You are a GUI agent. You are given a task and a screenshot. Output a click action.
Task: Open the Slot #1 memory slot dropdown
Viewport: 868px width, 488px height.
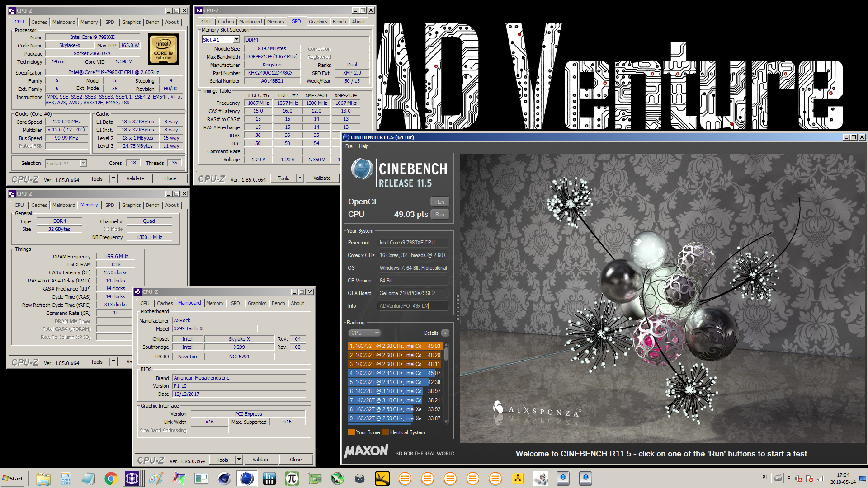[x=236, y=40]
